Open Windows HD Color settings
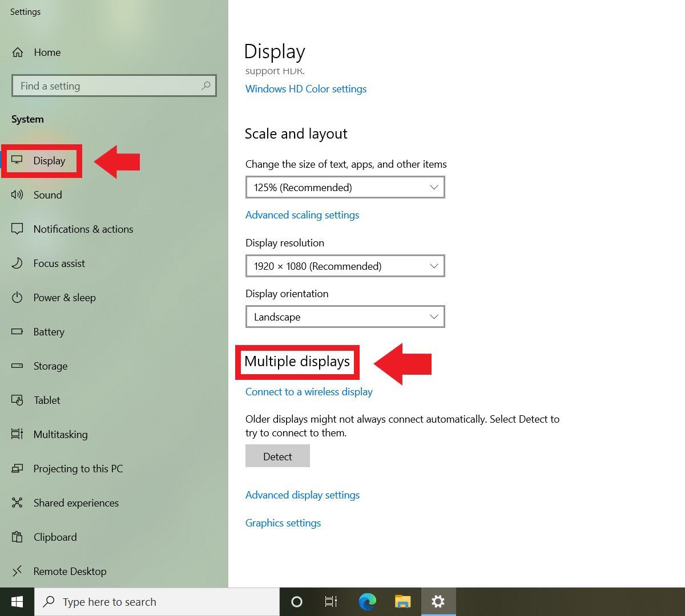The width and height of the screenshot is (685, 616). (306, 88)
